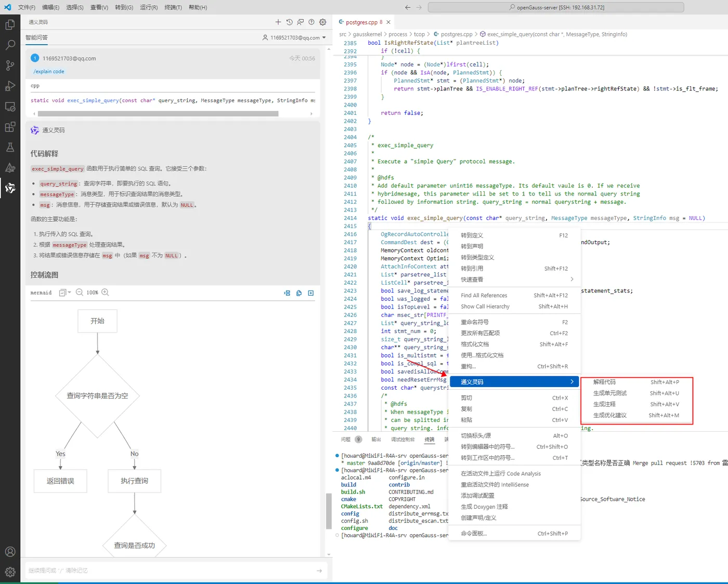Open the 帮助(H) menu

(198, 7)
